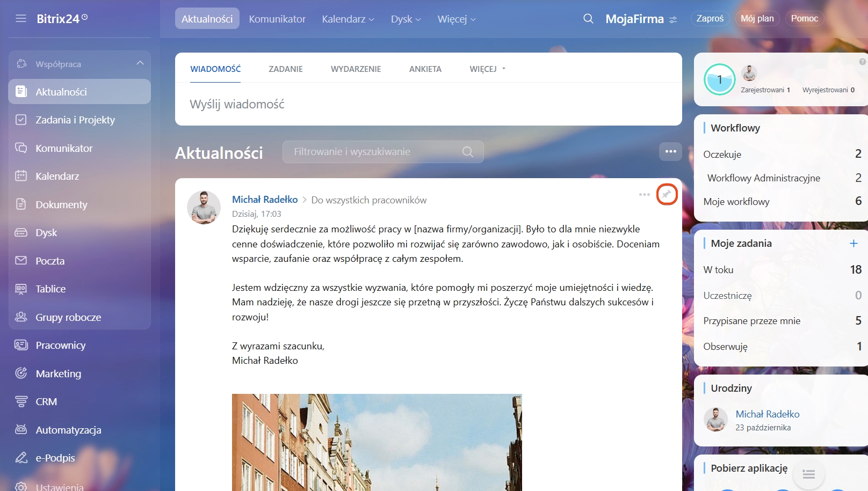868x491 pixels.
Task: Click the round work time clock indicator
Action: tap(719, 79)
